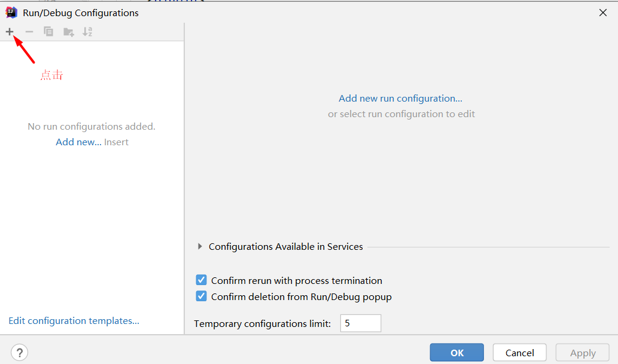Click the Remove Configuration minus icon
The image size is (618, 364).
click(29, 32)
